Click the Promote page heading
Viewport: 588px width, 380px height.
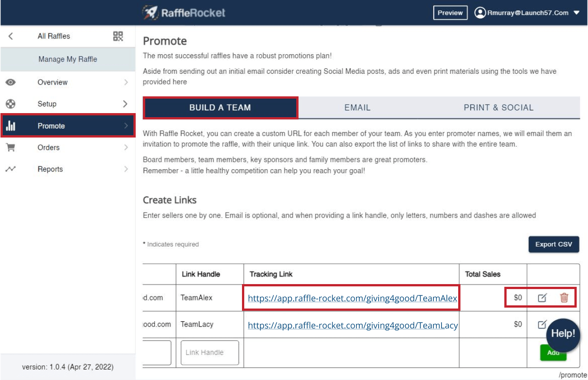coord(165,41)
